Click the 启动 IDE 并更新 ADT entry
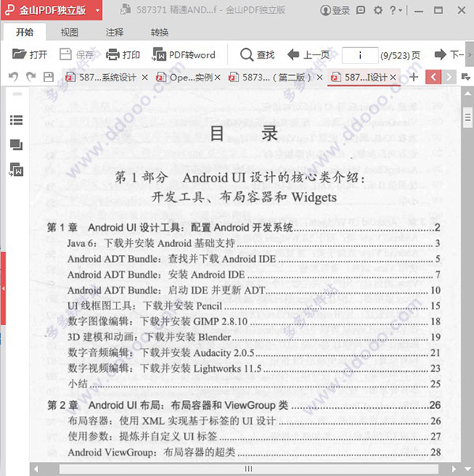The height and width of the screenshot is (476, 474). 254,290
